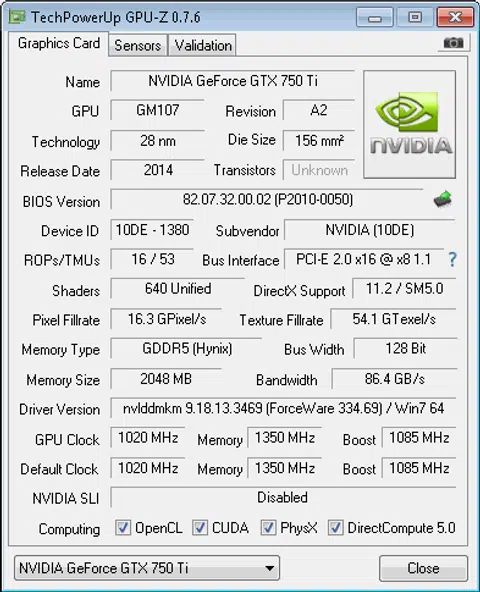Select the Graphics Card tab
The width and height of the screenshot is (480, 592).
[x=59, y=43]
